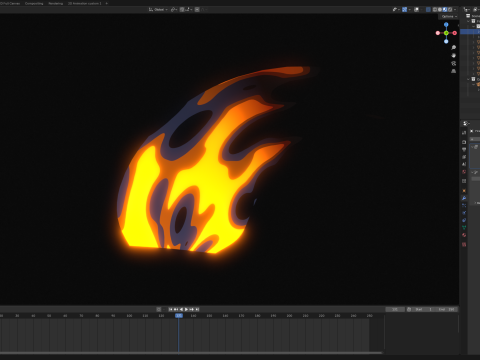The width and height of the screenshot is (480, 360).
Task: Toggle camera view icon
Action: click(x=453, y=63)
